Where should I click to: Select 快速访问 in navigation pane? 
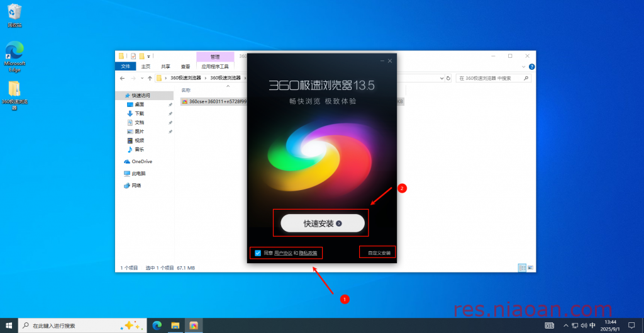pyautogui.click(x=141, y=96)
